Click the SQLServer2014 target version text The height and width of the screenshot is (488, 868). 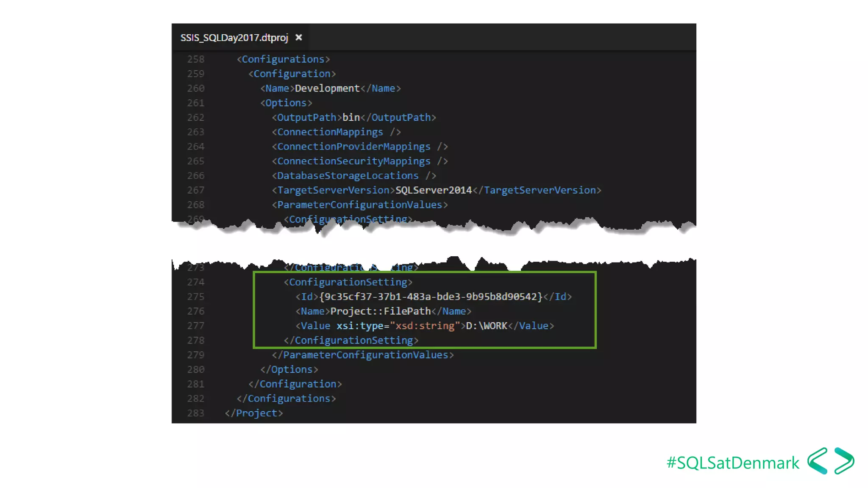[433, 190]
